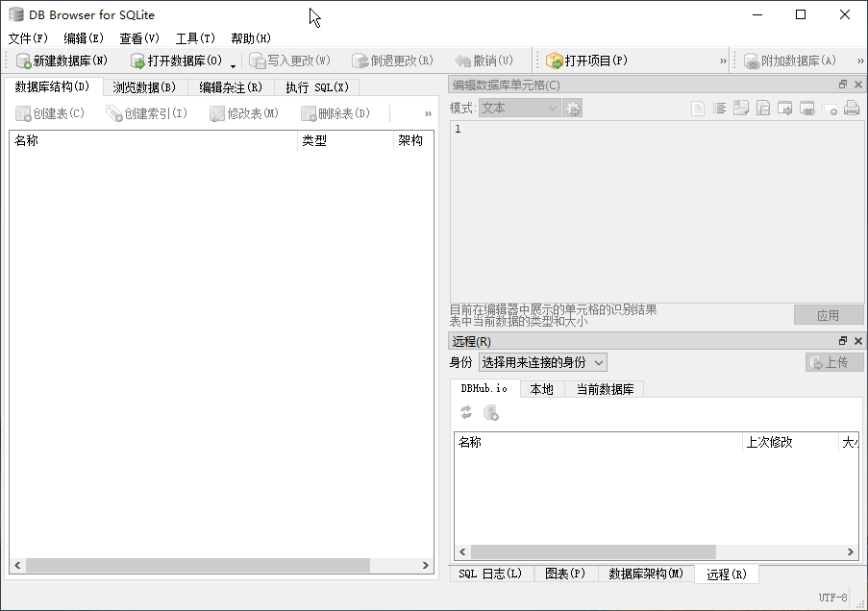Viewport: 868px width, 611px height.
Task: Open the 身份 identity dropdown
Action: (542, 362)
